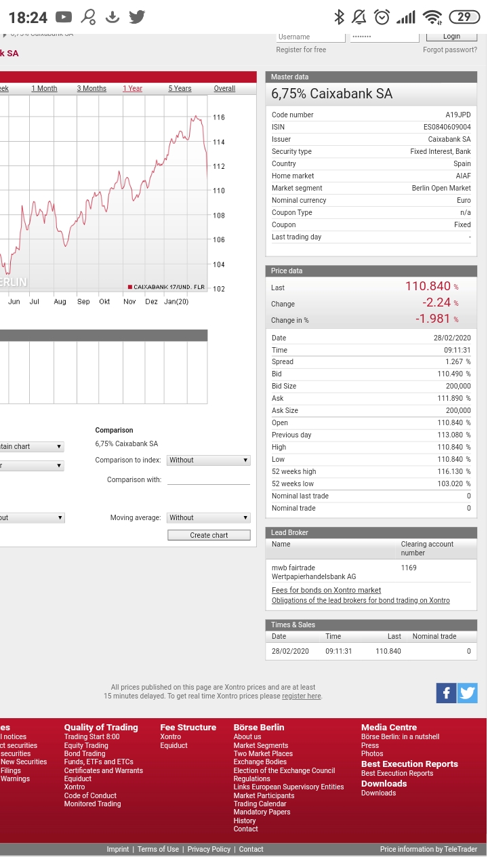Open Exchange Bodies link

click(x=260, y=762)
